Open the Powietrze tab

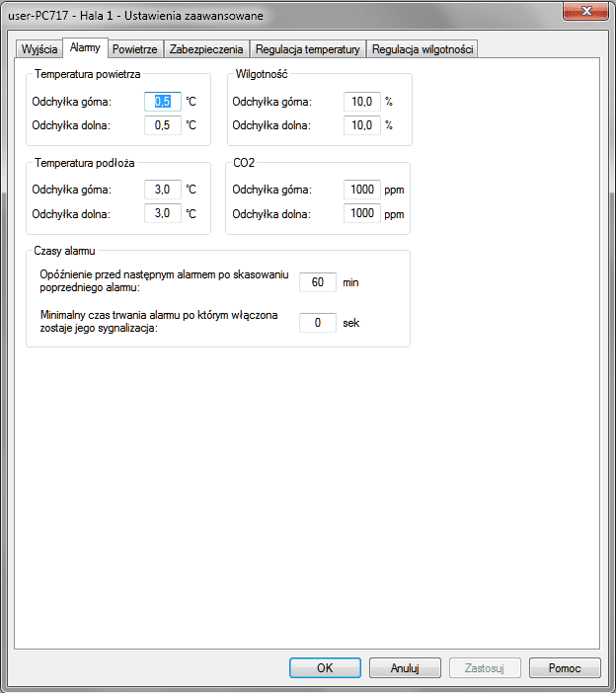point(135,49)
